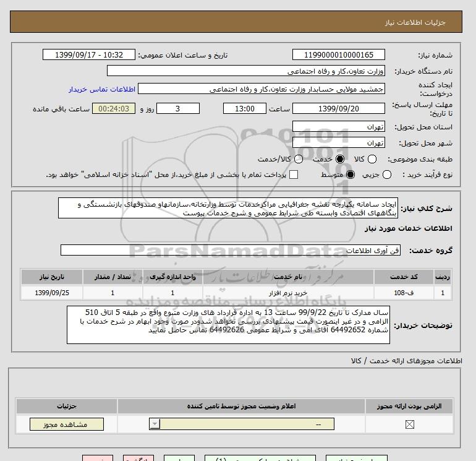The image size is (476, 461).
Task: Toggle the الزامی بودن ارائه مجوز checkbox
Action: pos(409,424)
